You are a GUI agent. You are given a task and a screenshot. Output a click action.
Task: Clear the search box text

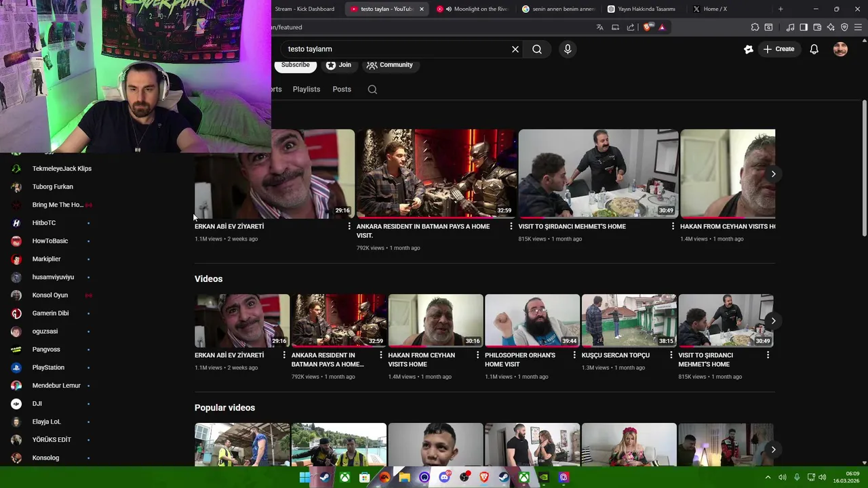click(x=515, y=49)
